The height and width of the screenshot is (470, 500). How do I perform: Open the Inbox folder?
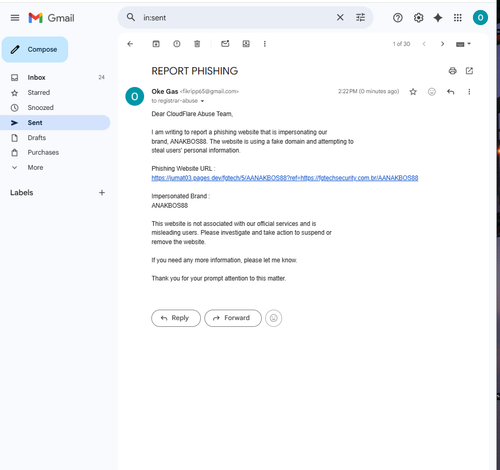click(x=55, y=77)
